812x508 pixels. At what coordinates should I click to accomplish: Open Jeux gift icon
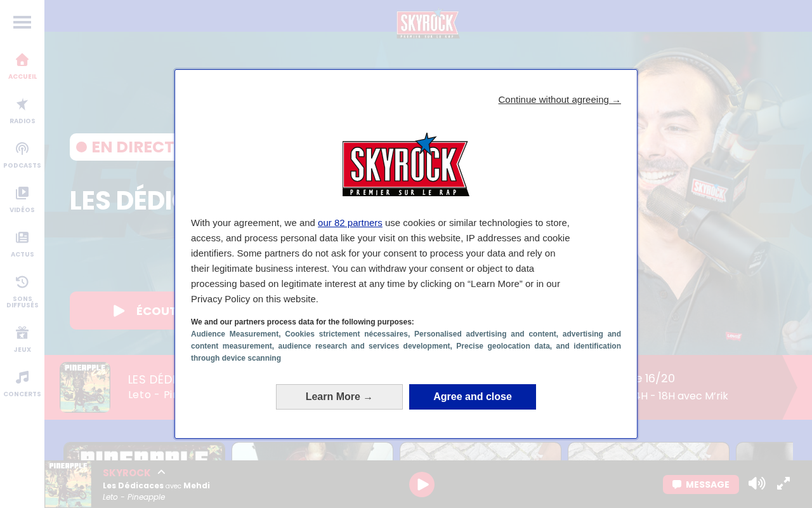click(22, 333)
